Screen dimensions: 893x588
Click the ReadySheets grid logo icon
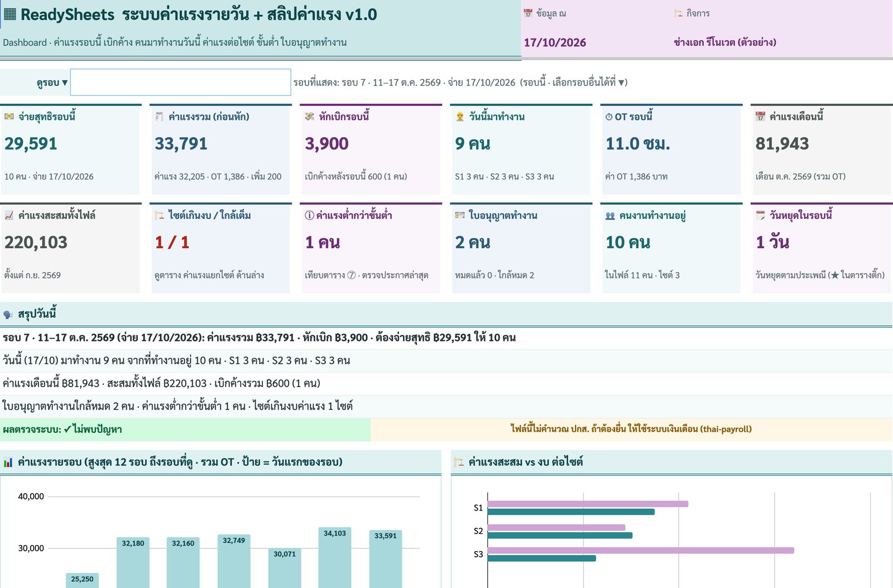pos(10,15)
